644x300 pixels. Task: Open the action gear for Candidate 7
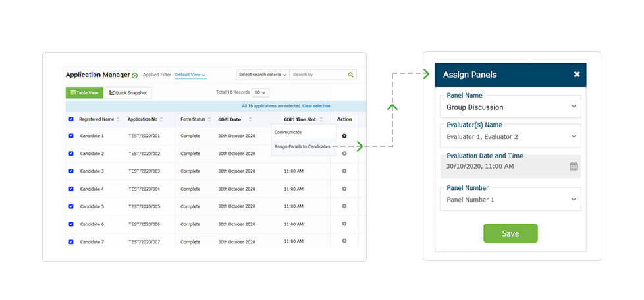[x=344, y=241]
